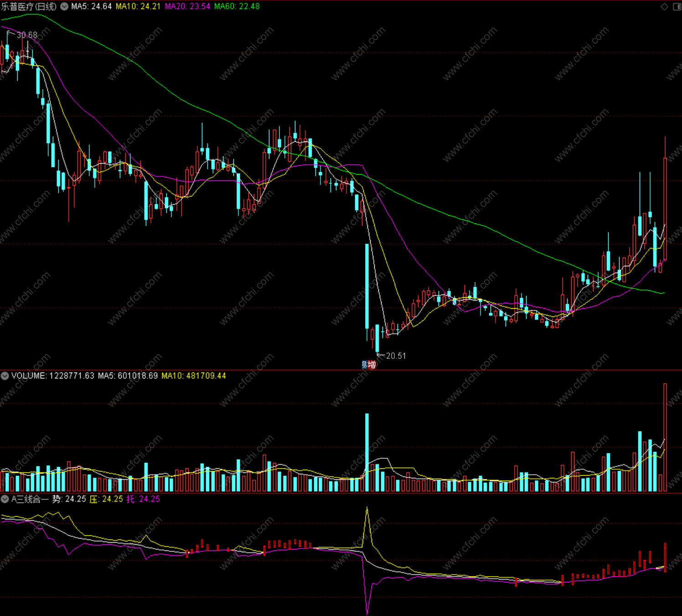Click the 30.68 high price label
This screenshot has width=682, height=616.
click(27, 35)
